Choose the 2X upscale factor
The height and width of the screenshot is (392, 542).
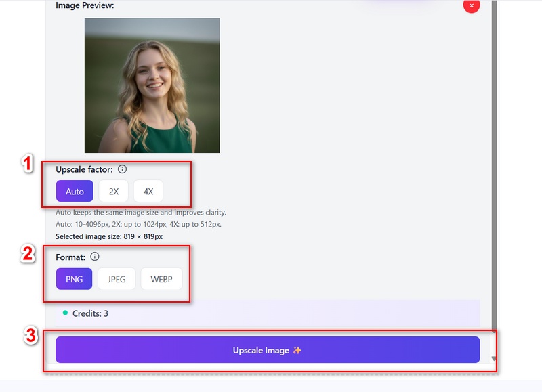tap(113, 191)
